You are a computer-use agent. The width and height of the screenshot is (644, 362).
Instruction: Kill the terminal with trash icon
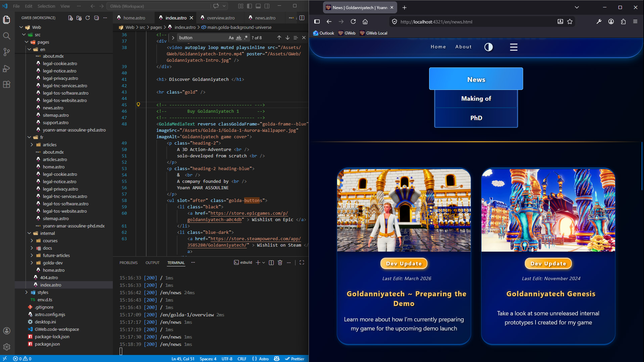point(280,262)
